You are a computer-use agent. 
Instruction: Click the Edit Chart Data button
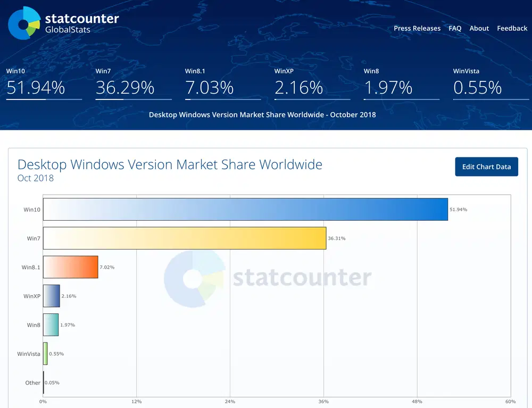click(486, 166)
